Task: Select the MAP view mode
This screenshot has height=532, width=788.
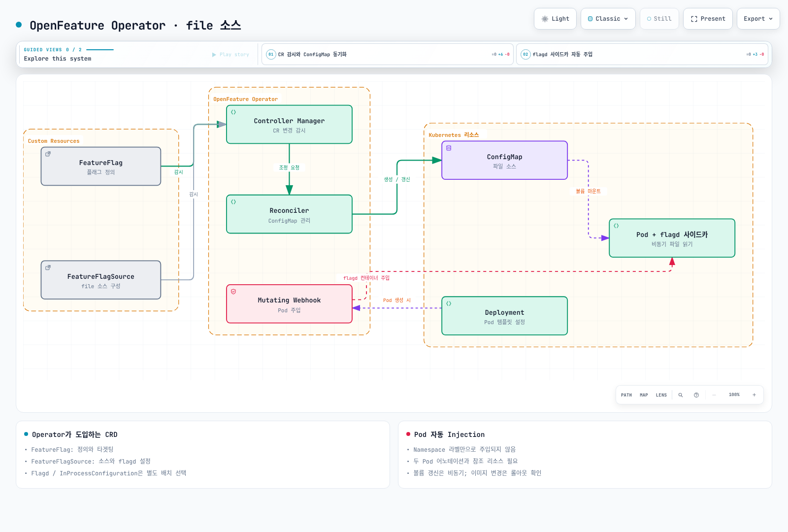Action: pyautogui.click(x=644, y=395)
